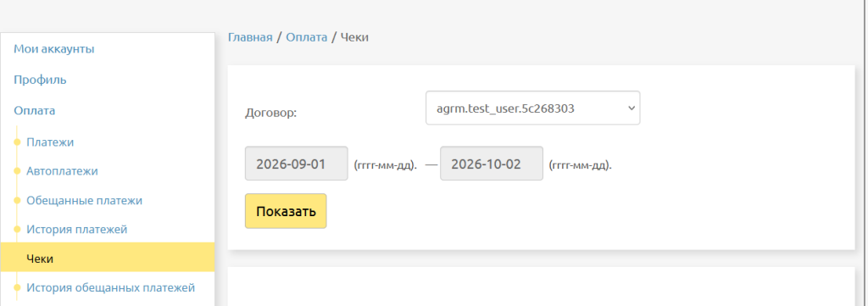This screenshot has width=868, height=306.
Task: Click yellow bullet beside Обещанные платежи
Action: click(x=17, y=200)
